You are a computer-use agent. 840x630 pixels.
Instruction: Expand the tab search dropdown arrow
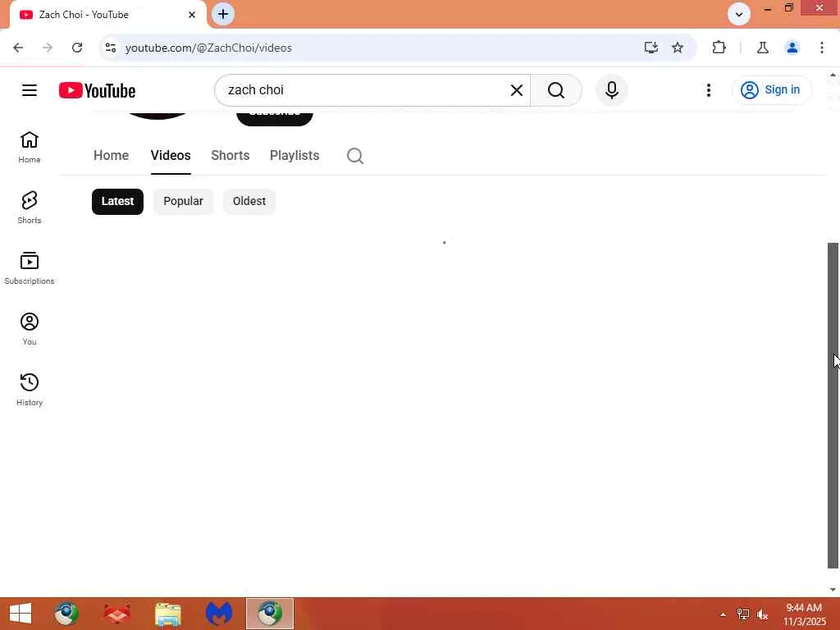(739, 15)
